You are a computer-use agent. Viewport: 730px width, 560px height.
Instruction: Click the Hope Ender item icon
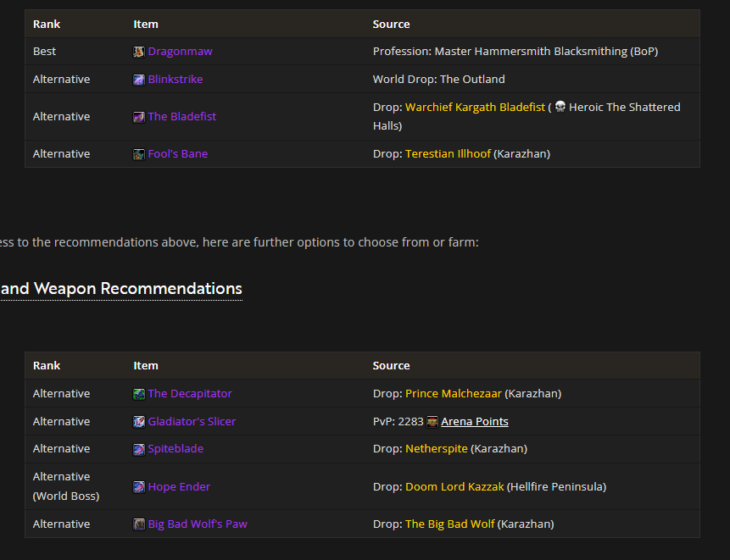pyautogui.click(x=139, y=487)
